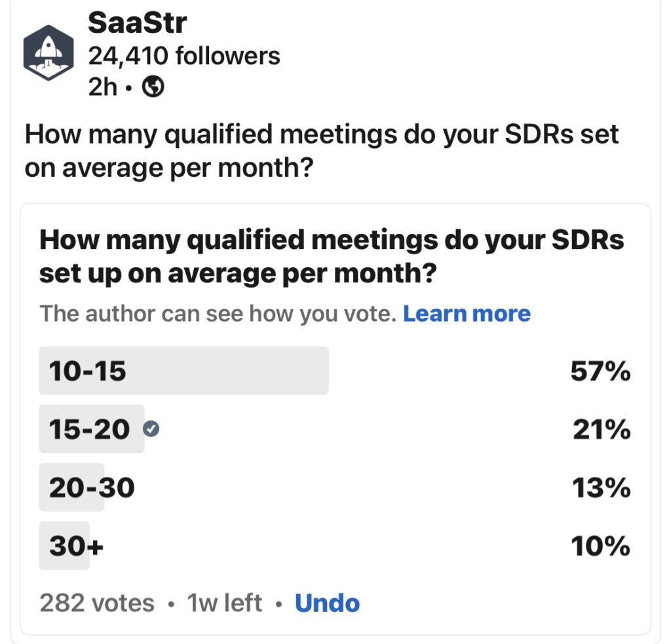The height and width of the screenshot is (644, 671).
Task: Click the post caption text above poll
Action: tap(321, 151)
